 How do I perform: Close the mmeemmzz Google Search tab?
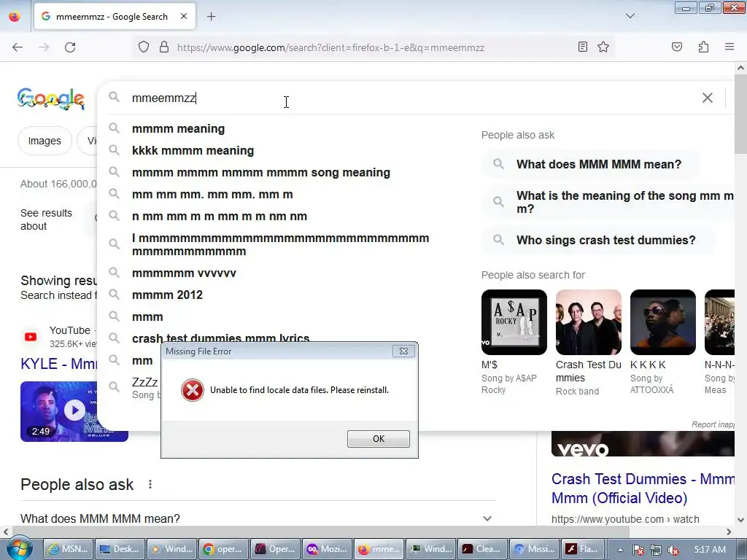(x=184, y=16)
